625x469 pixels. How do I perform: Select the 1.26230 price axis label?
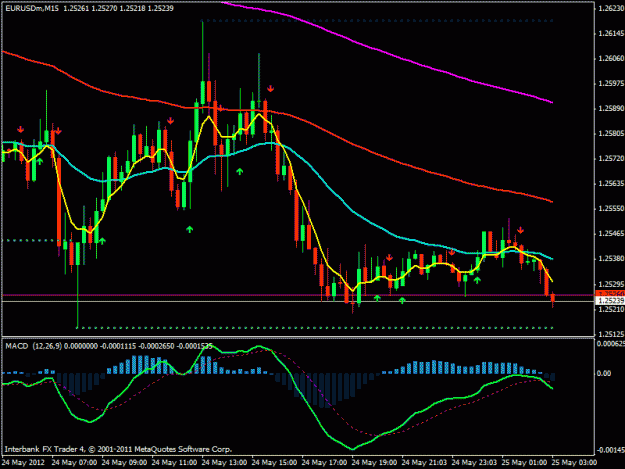611,8
